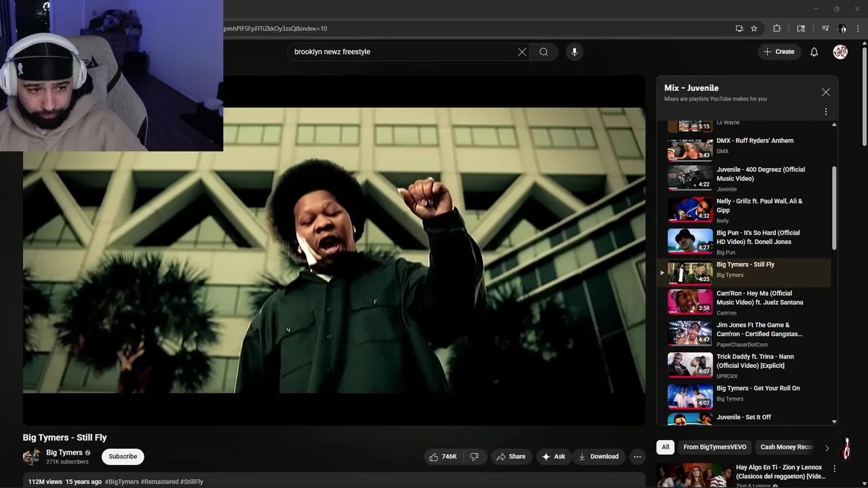The image size is (868, 488).
Task: Click the #StillFly hashtag
Action: (192, 482)
